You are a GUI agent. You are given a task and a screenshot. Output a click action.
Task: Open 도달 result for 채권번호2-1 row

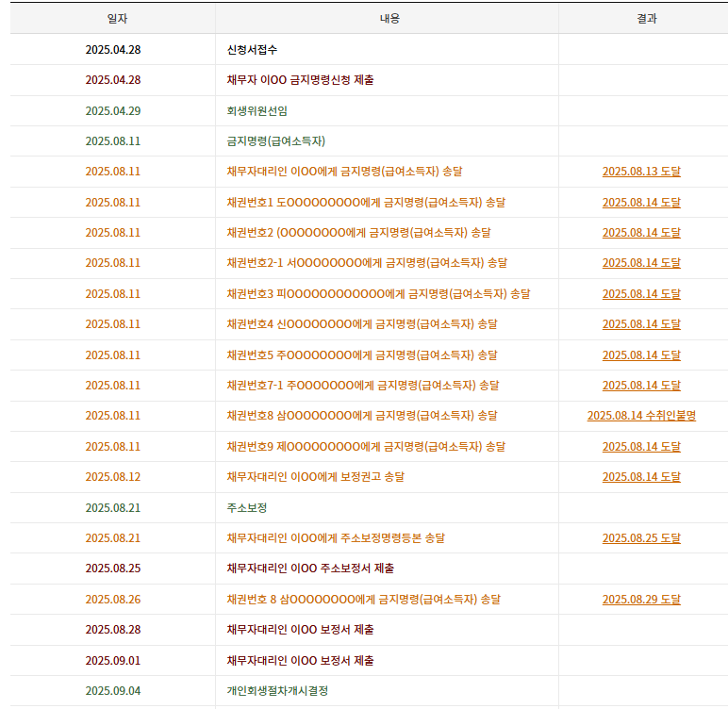(x=641, y=263)
